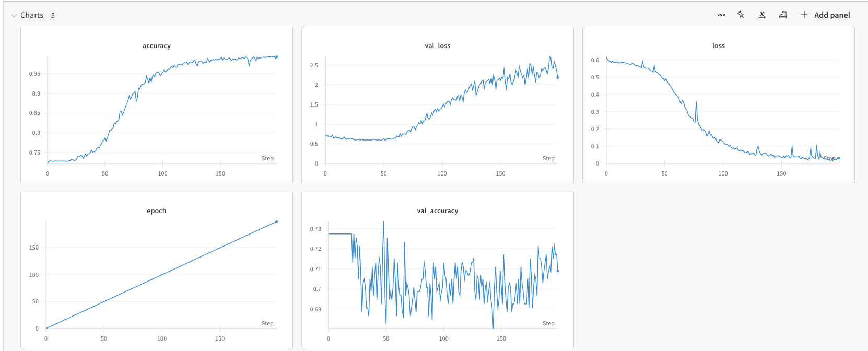
Task: Click the Step axis label in val_accuracy chart
Action: coord(548,323)
